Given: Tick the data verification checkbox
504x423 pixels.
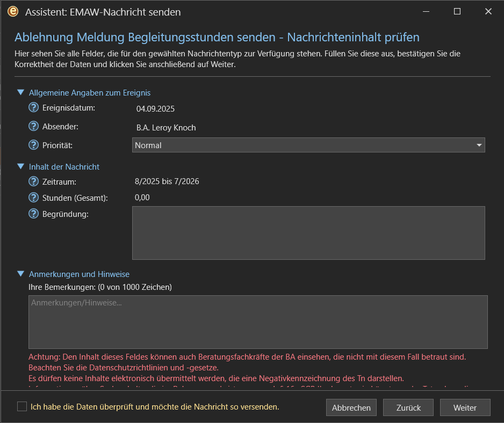Looking at the screenshot, I should (22, 406).
